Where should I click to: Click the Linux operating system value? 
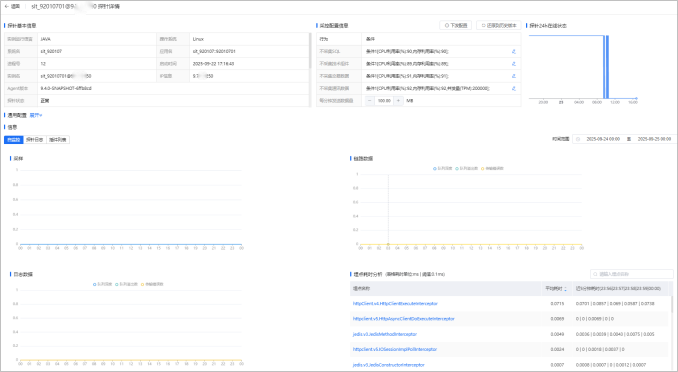coord(198,39)
